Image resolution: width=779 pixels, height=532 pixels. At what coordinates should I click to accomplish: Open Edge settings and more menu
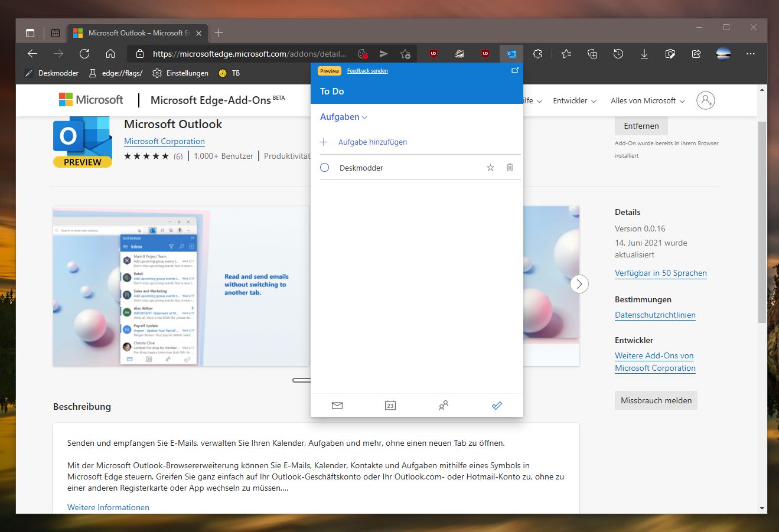pos(751,54)
